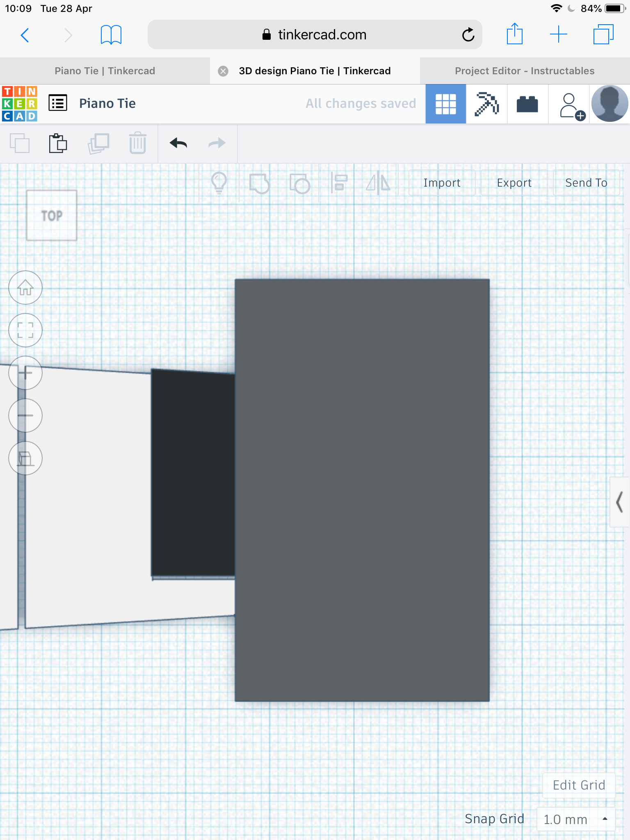Toggle orthographic perspective view
Image resolution: width=630 pixels, height=840 pixels.
click(x=25, y=458)
